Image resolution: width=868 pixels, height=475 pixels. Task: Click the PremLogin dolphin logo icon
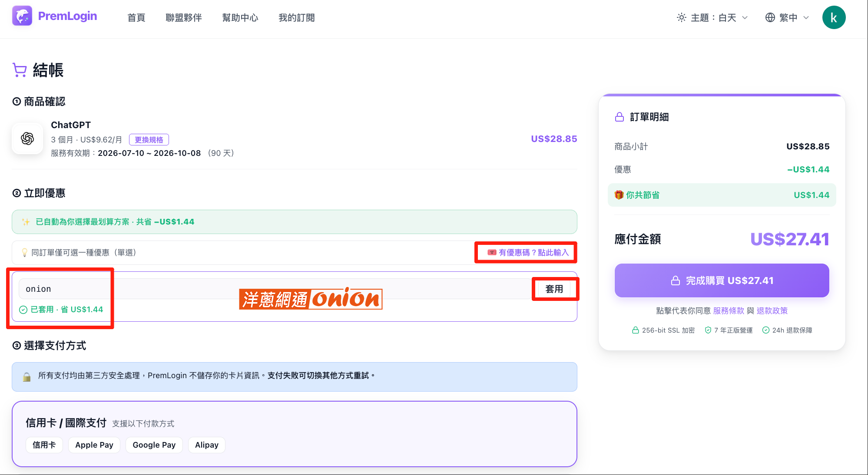[22, 16]
